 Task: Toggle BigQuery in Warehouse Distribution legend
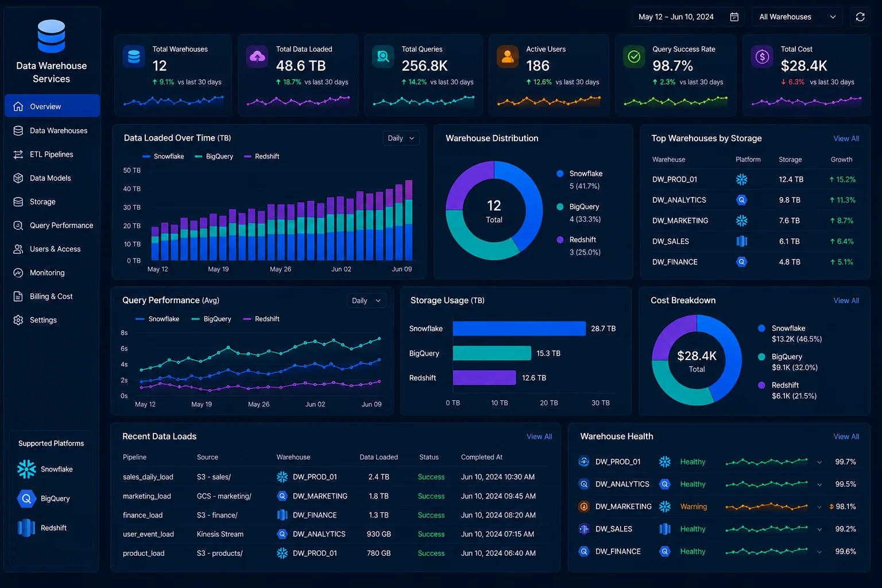click(578, 207)
